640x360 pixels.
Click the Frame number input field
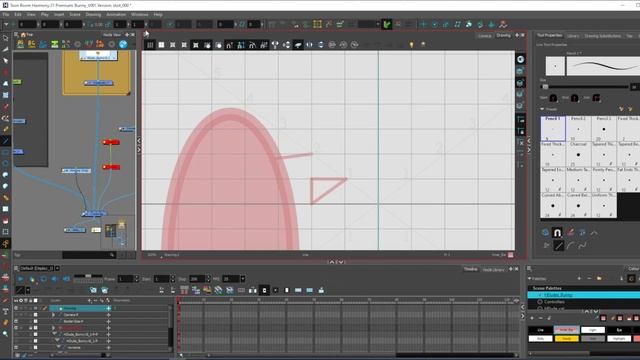125,279
